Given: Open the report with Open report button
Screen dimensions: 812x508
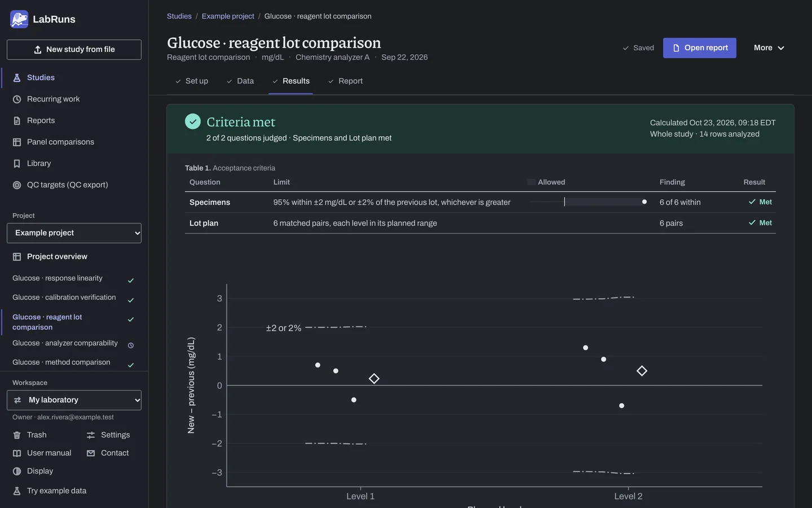Looking at the screenshot, I should (700, 48).
